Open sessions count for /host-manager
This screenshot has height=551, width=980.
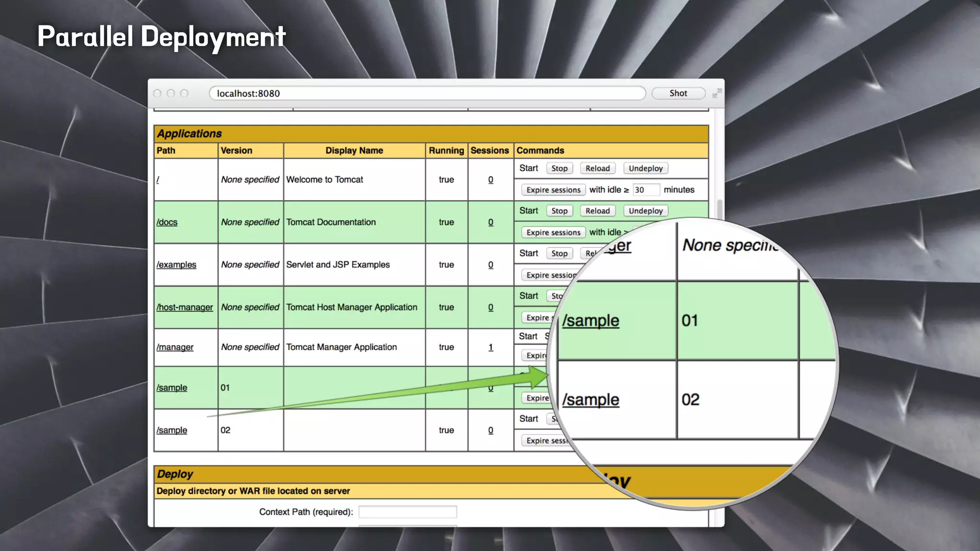[x=490, y=308]
